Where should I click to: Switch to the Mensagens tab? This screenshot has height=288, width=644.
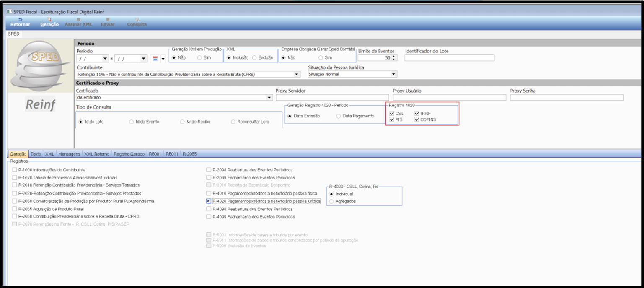tap(69, 154)
